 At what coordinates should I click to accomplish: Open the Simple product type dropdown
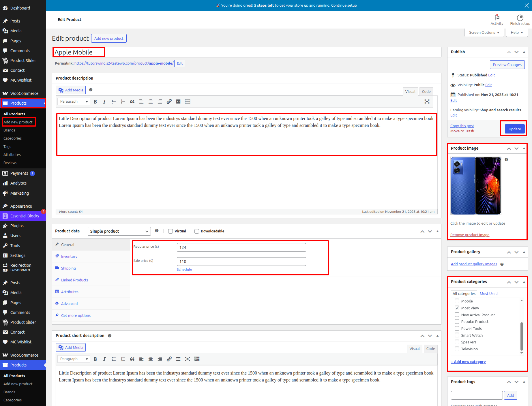[x=119, y=231]
